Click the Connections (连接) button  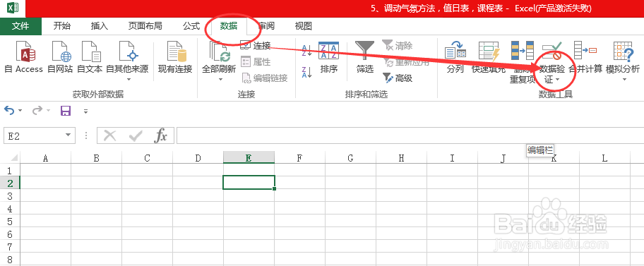(x=255, y=46)
